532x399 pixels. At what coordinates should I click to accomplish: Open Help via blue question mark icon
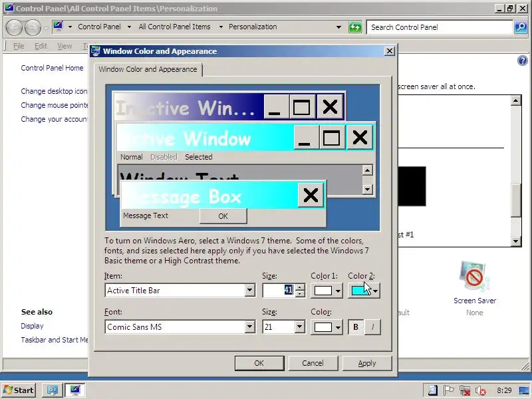[x=523, y=61]
